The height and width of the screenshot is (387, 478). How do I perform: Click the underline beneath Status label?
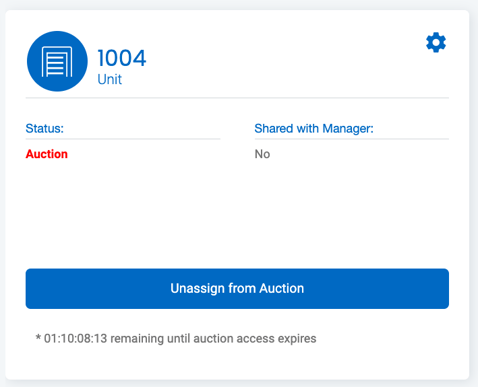[123, 139]
